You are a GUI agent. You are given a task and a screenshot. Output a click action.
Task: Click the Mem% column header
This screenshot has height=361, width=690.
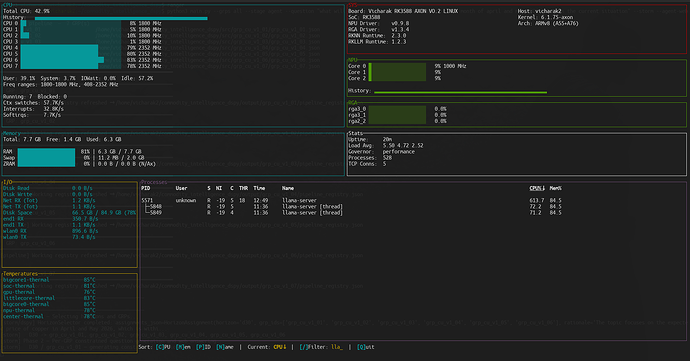coord(555,188)
